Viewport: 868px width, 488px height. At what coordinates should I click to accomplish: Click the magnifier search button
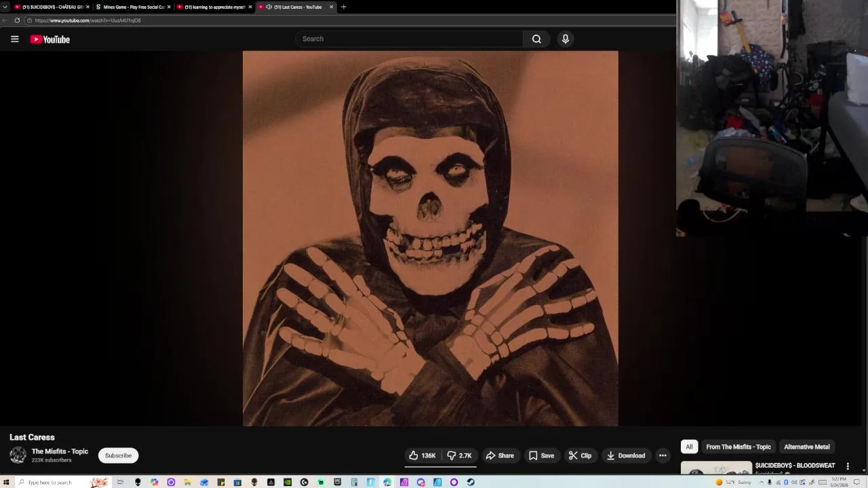536,39
